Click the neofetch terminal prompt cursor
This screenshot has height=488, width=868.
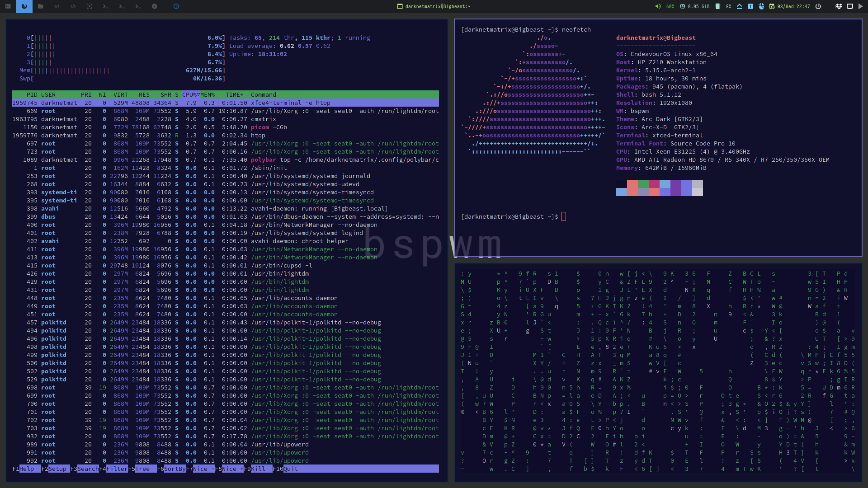coord(564,216)
